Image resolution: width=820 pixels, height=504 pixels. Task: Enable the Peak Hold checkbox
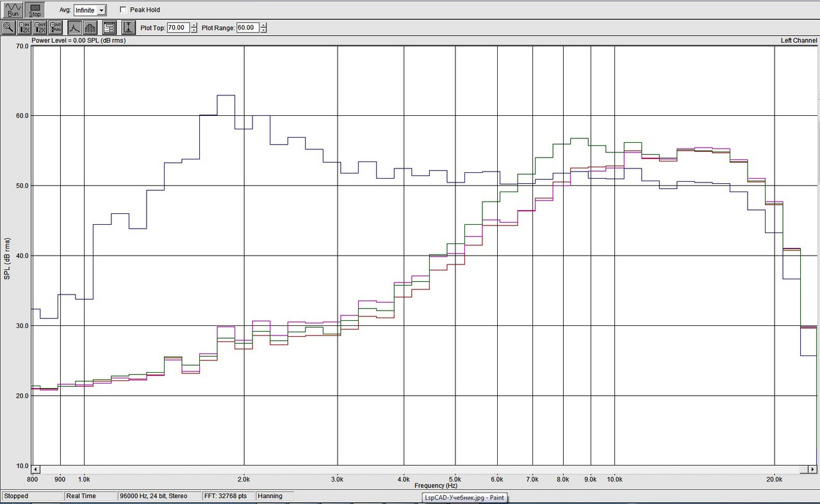tap(124, 10)
